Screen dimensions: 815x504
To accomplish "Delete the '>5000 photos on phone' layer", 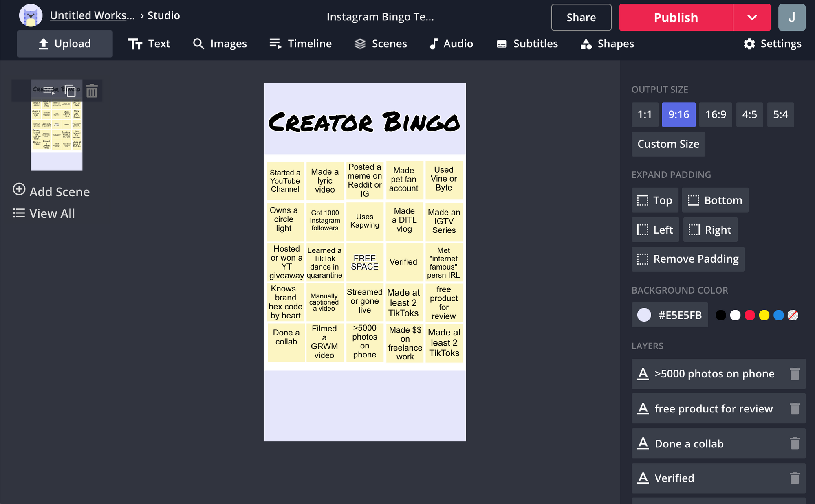I will 794,374.
